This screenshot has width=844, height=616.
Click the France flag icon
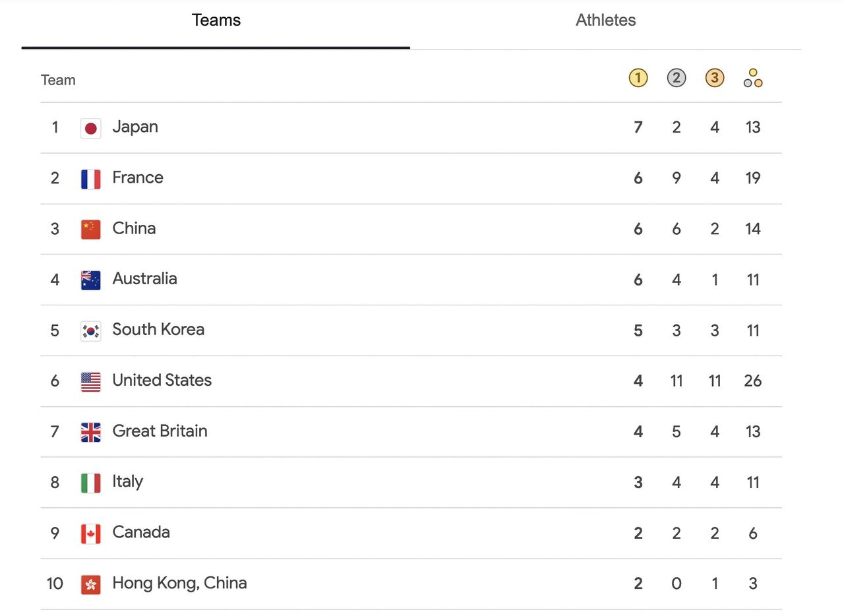coord(91,179)
